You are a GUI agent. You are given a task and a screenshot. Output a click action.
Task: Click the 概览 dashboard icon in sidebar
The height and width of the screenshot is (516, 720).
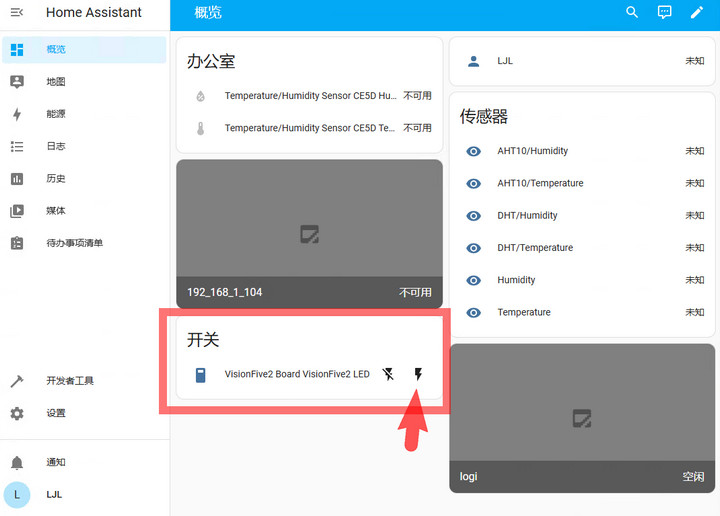pos(17,50)
